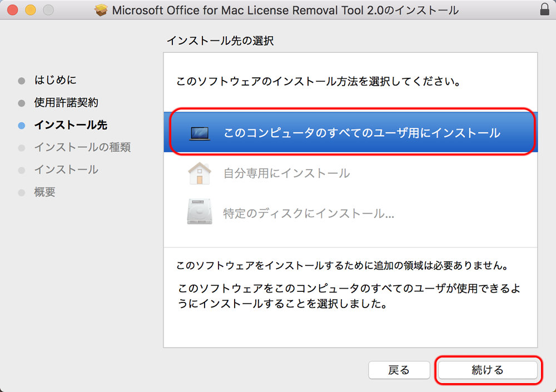Select 使用許諾契約 step in sidebar
The width and height of the screenshot is (556, 392).
[66, 102]
